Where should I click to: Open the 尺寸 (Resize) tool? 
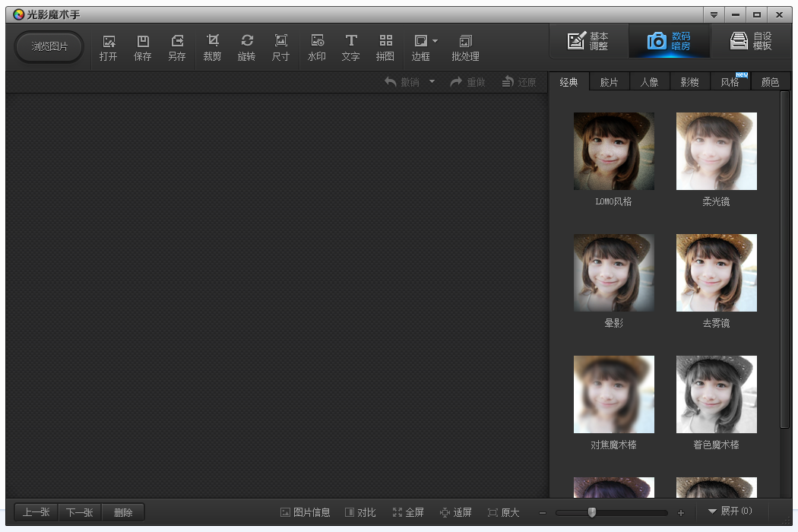tap(280, 47)
